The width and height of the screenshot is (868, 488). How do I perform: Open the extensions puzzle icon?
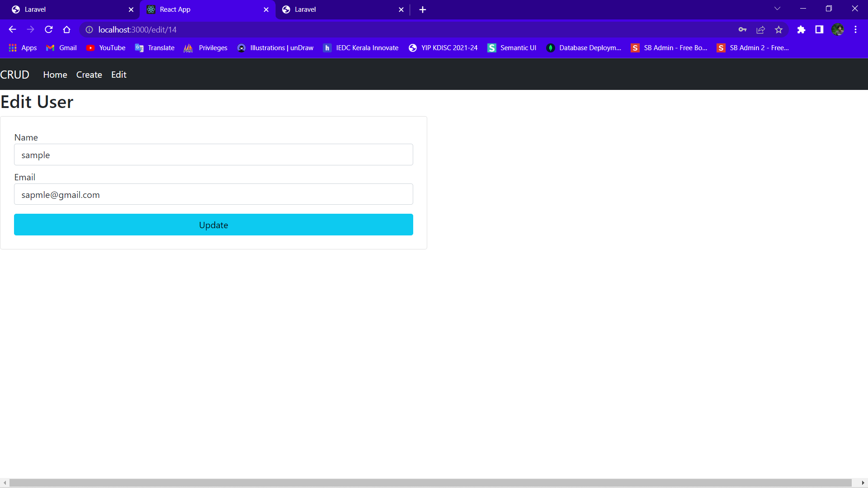click(x=801, y=29)
